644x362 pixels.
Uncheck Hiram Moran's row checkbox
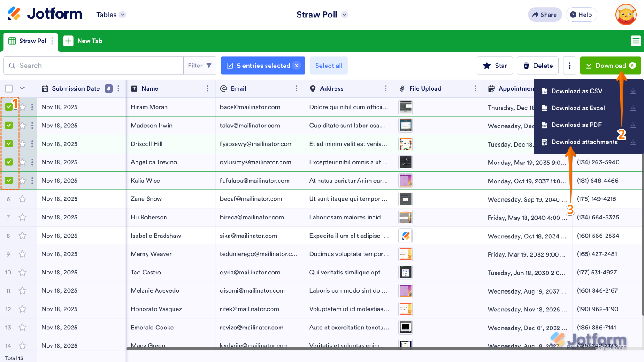[9, 107]
